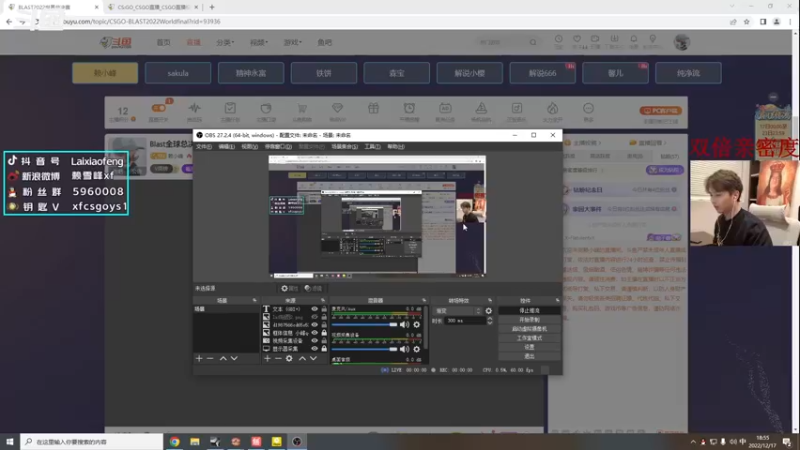The height and width of the screenshot is (450, 800).
Task: Toggle visibility of the 文本 (GDI+) source
Action: click(x=315, y=309)
